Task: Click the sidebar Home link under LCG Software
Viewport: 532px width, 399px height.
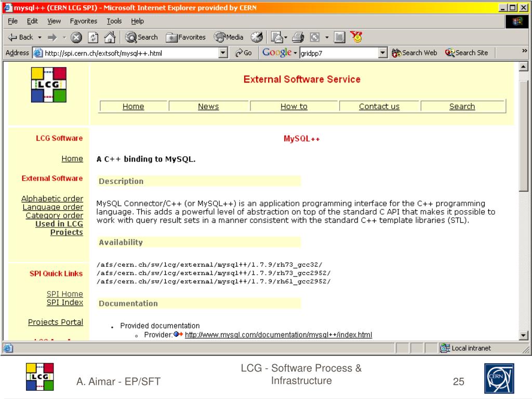Action: [x=72, y=158]
